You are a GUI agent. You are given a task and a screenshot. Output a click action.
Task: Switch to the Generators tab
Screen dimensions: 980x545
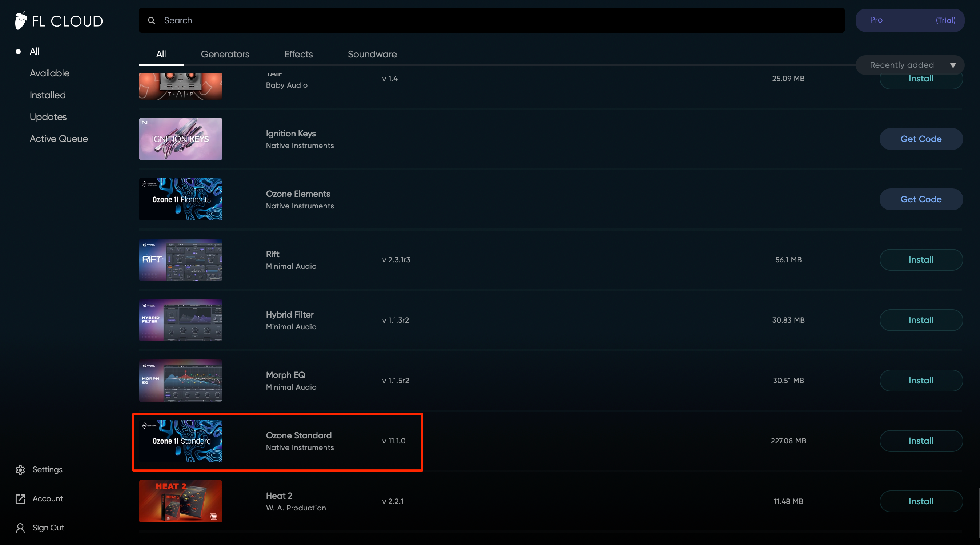[x=225, y=55]
